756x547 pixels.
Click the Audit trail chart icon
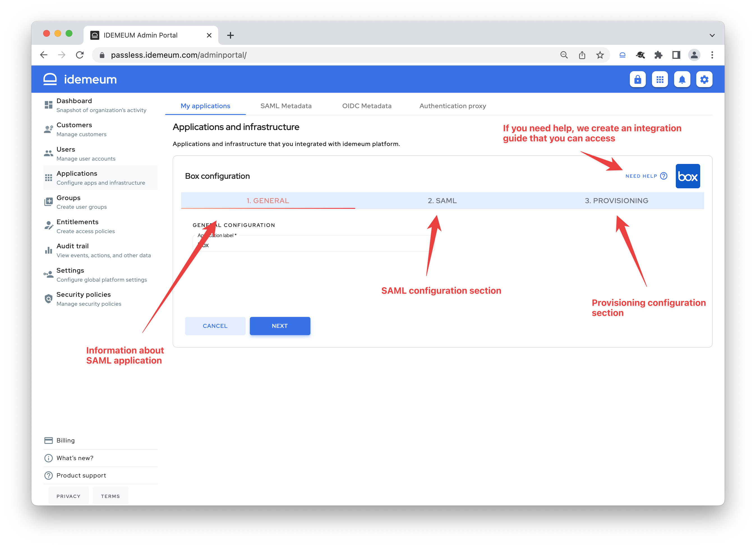[49, 250]
